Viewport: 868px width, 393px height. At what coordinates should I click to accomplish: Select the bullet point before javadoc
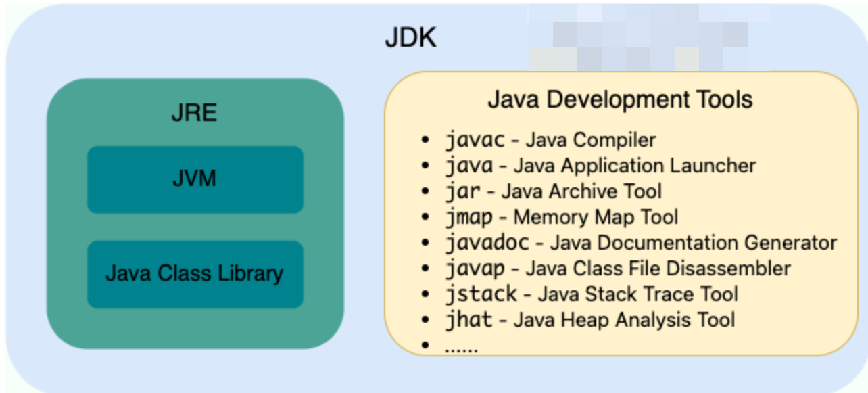coord(425,243)
